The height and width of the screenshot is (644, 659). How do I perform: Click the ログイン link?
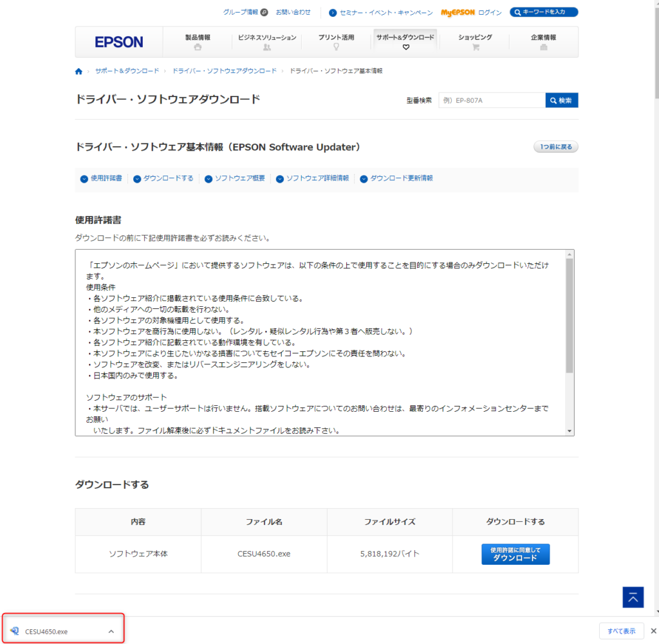[x=490, y=13]
